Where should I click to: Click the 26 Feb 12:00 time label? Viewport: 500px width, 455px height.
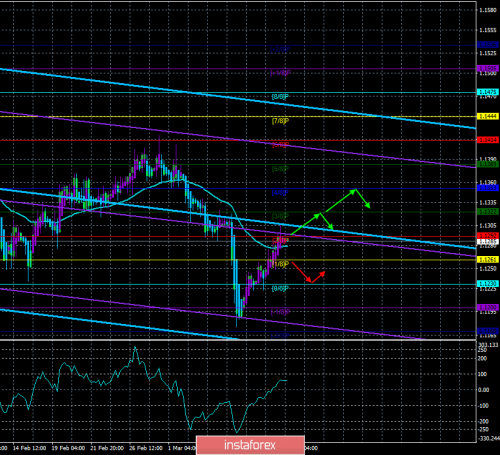click(146, 448)
